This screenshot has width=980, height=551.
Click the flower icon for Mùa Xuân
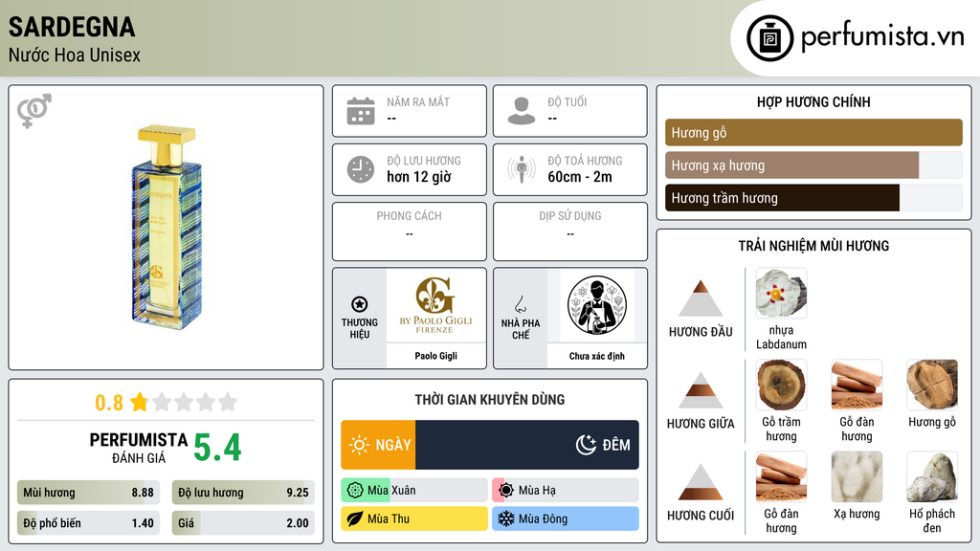(355, 491)
